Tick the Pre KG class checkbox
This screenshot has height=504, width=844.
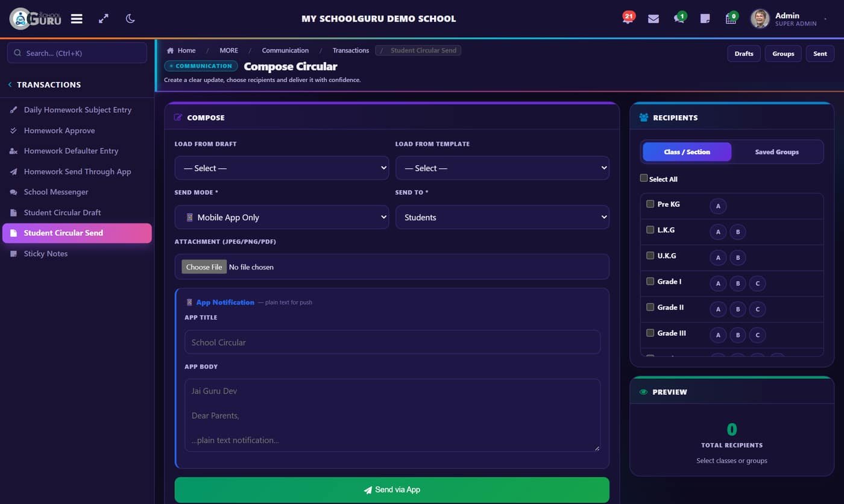pyautogui.click(x=650, y=204)
